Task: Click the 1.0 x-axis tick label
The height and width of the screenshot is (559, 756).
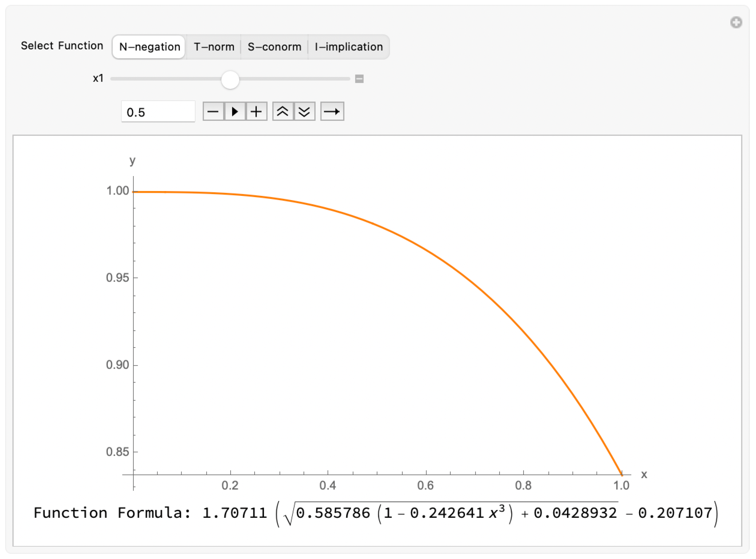Action: 621,486
